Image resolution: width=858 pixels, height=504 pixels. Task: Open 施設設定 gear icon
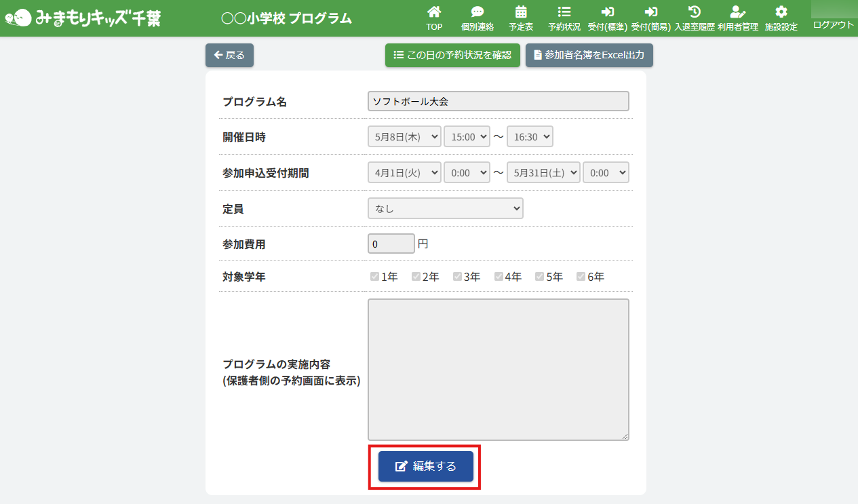[x=781, y=12]
